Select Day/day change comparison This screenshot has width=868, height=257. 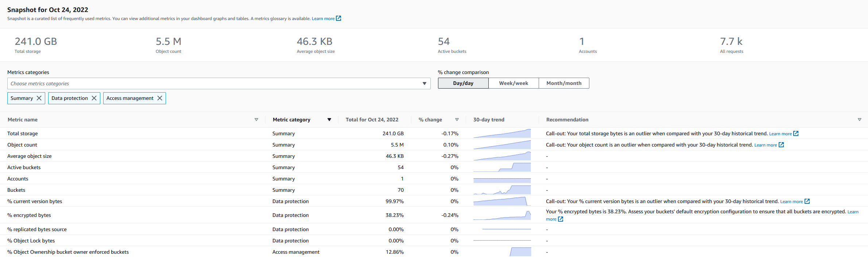[x=463, y=83]
